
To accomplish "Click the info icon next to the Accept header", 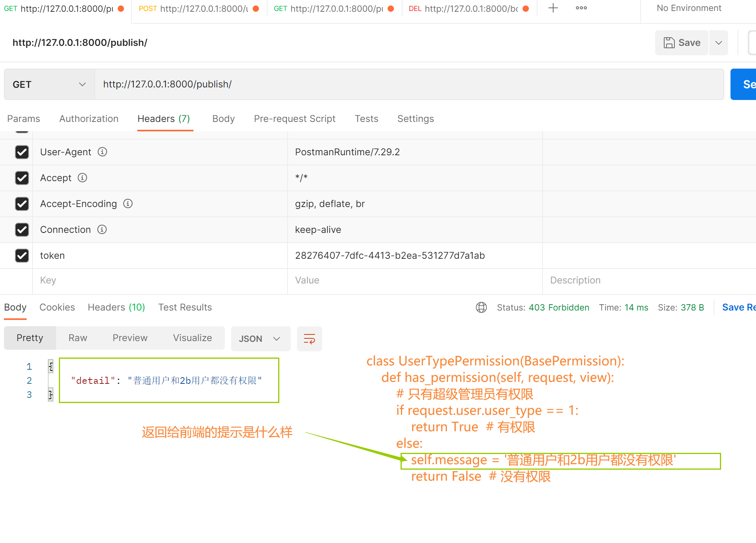I will 82,178.
